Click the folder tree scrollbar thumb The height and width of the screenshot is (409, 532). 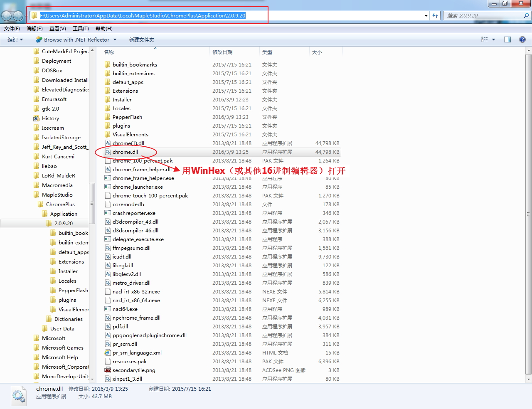coord(92,203)
